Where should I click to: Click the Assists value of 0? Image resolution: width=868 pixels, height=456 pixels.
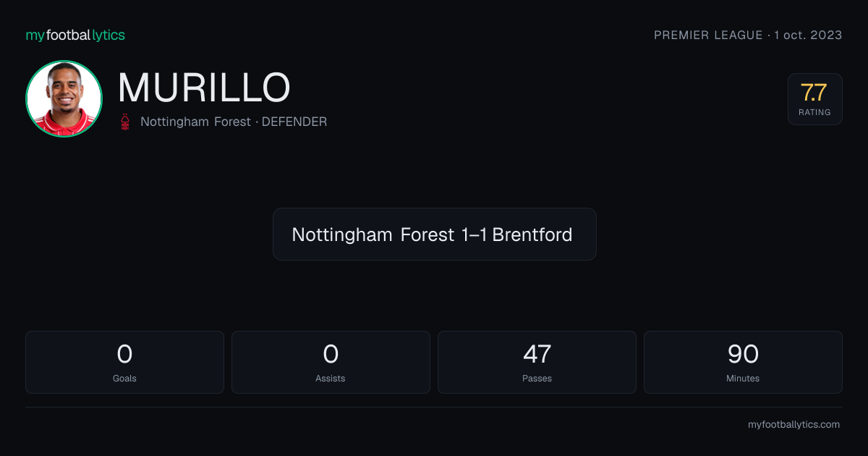click(x=331, y=354)
